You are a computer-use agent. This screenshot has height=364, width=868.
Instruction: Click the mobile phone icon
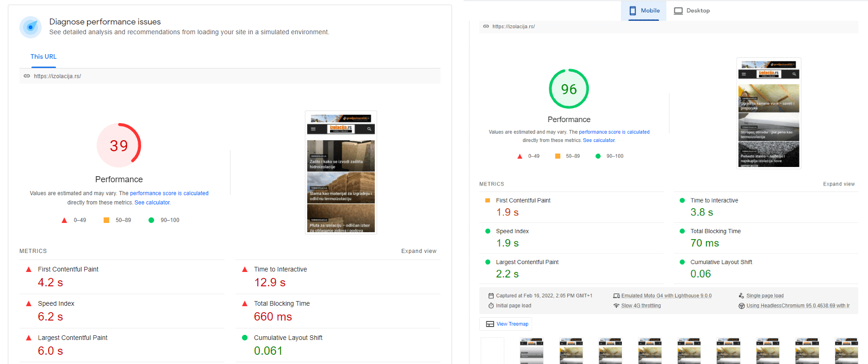pyautogui.click(x=632, y=11)
